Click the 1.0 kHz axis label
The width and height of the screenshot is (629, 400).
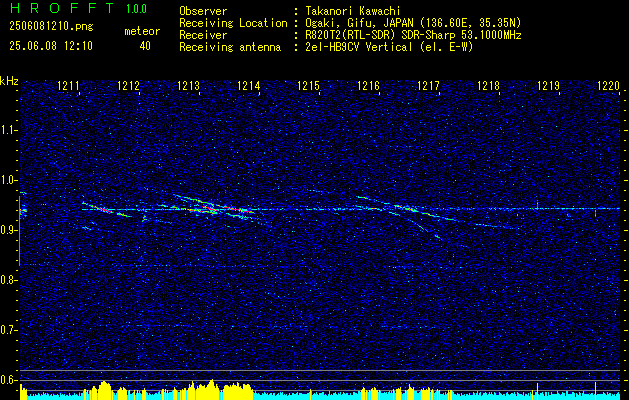(x=8, y=180)
